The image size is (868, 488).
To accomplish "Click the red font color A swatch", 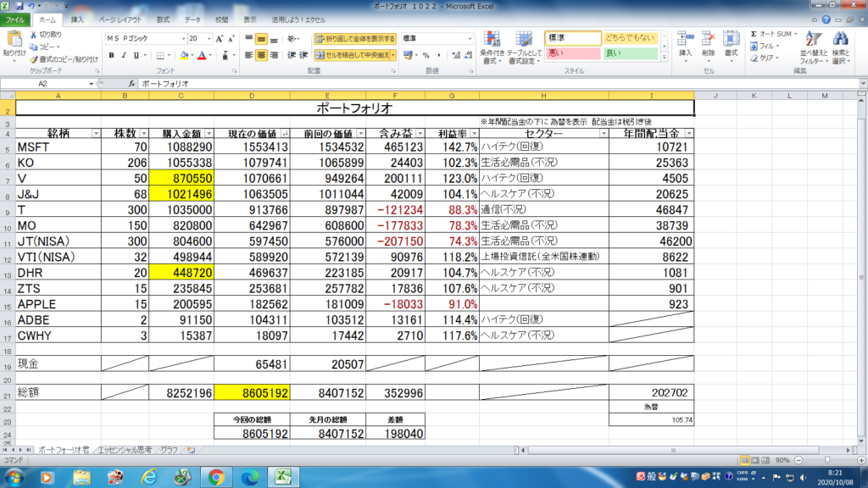I will click(x=202, y=55).
